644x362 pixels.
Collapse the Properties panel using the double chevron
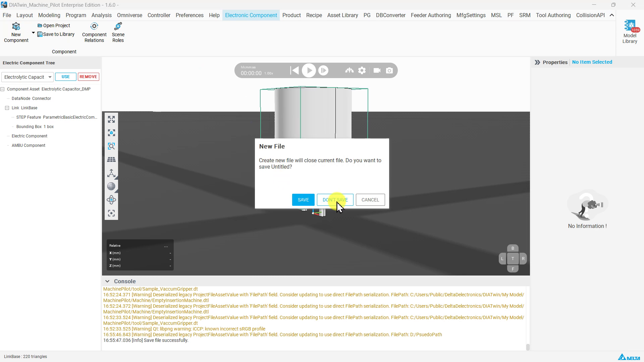point(537,62)
